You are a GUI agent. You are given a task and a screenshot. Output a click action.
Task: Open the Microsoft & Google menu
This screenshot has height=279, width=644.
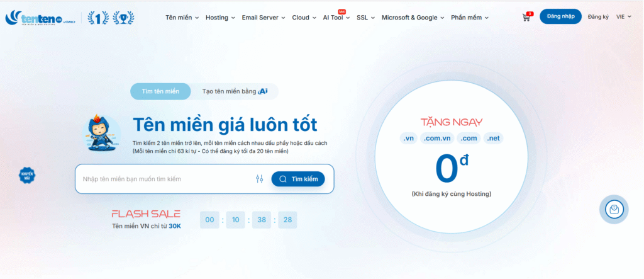tap(413, 18)
